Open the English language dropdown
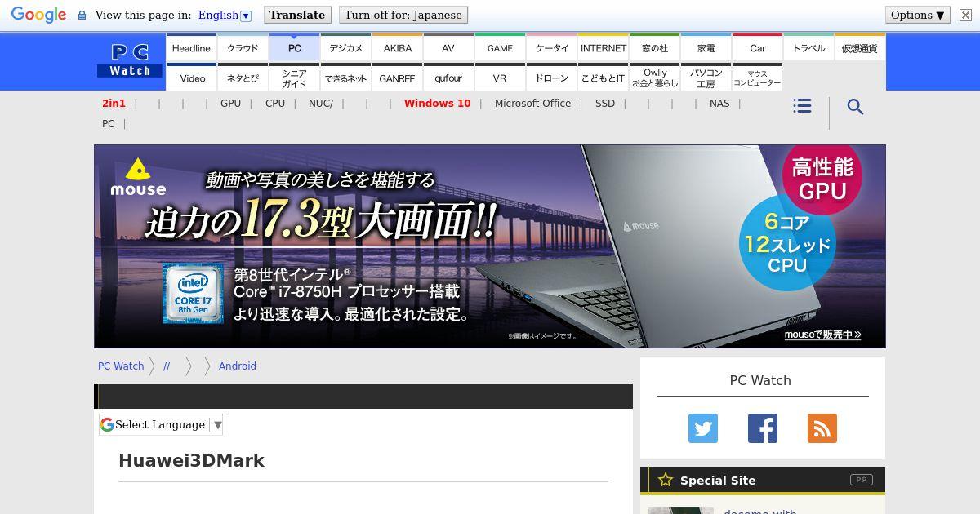 225,15
